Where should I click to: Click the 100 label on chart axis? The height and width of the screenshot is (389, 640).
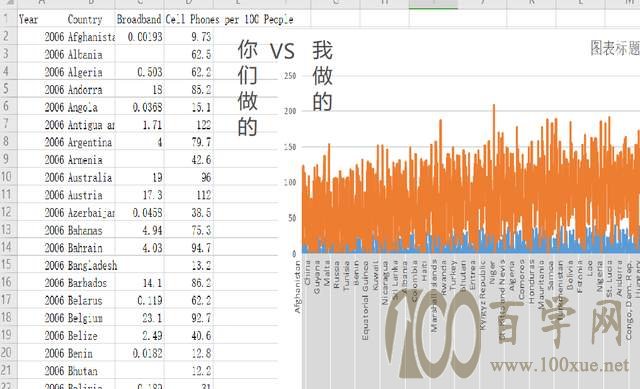(290, 182)
